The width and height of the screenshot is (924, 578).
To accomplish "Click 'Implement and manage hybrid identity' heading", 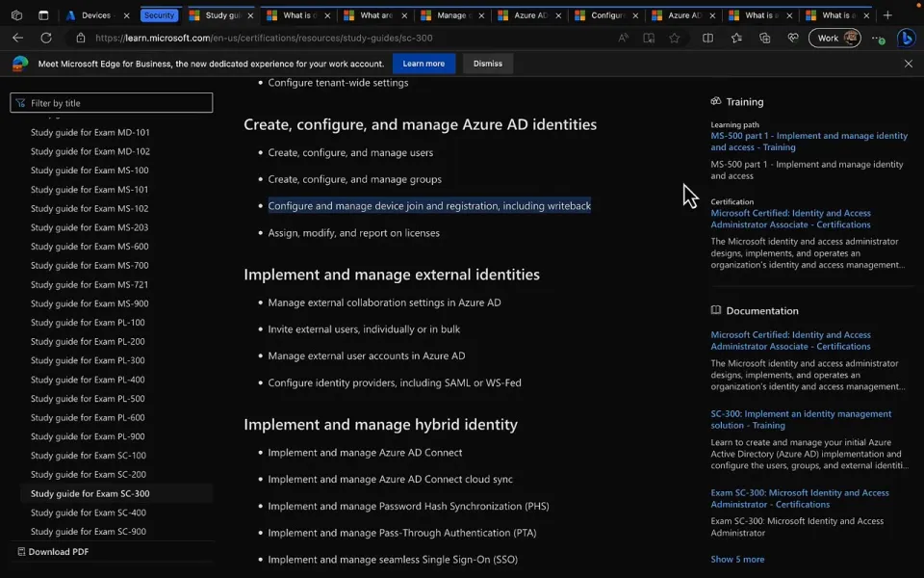I will coord(381,425).
